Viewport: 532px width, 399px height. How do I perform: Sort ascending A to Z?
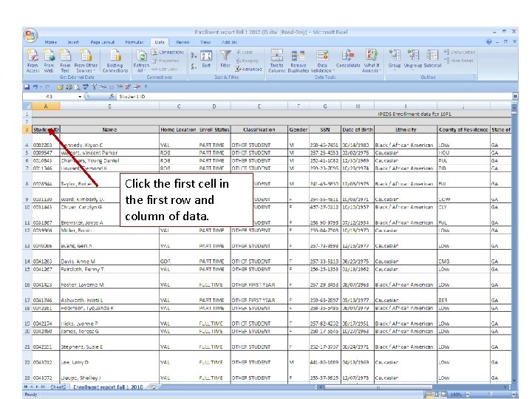click(x=194, y=55)
